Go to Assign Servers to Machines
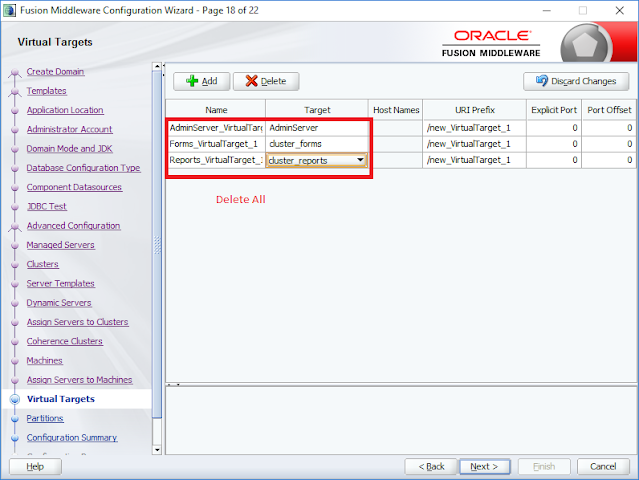This screenshot has height=480, width=639. coord(79,380)
